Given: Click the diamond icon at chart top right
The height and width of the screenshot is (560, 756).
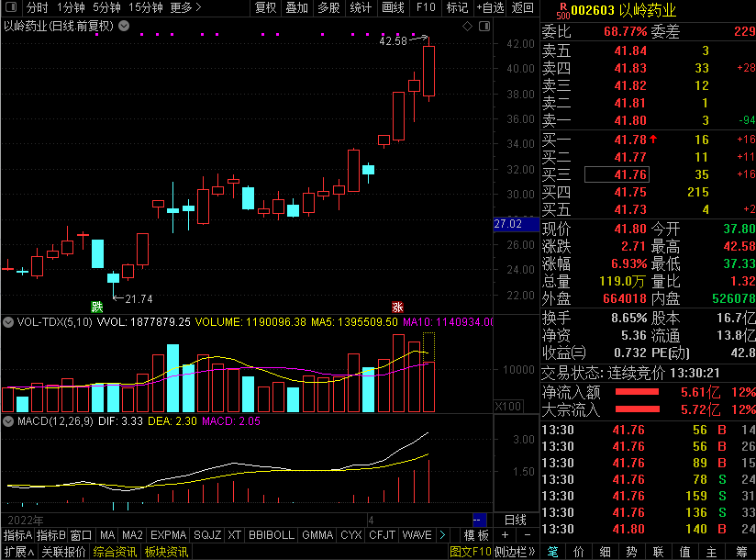Looking at the screenshot, I should point(468,26).
